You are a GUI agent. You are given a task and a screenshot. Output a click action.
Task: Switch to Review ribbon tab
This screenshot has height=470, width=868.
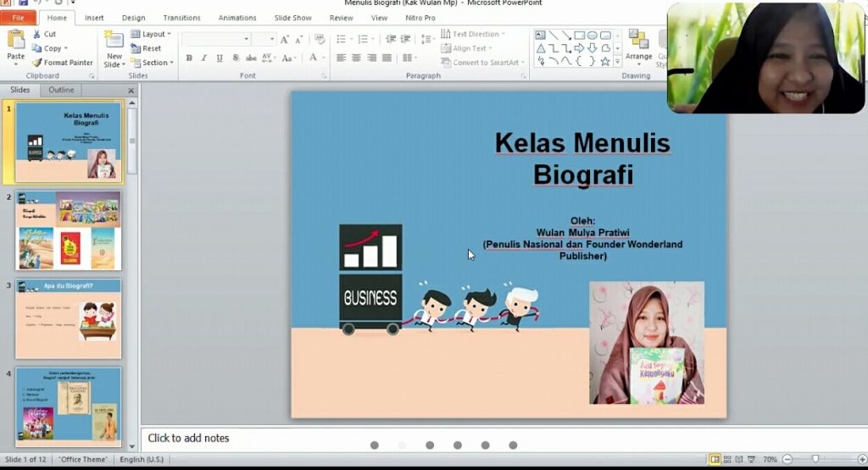click(x=341, y=18)
